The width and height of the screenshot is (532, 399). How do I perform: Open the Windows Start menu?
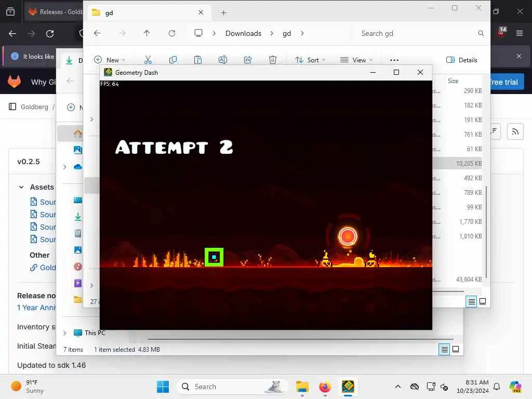tap(163, 387)
